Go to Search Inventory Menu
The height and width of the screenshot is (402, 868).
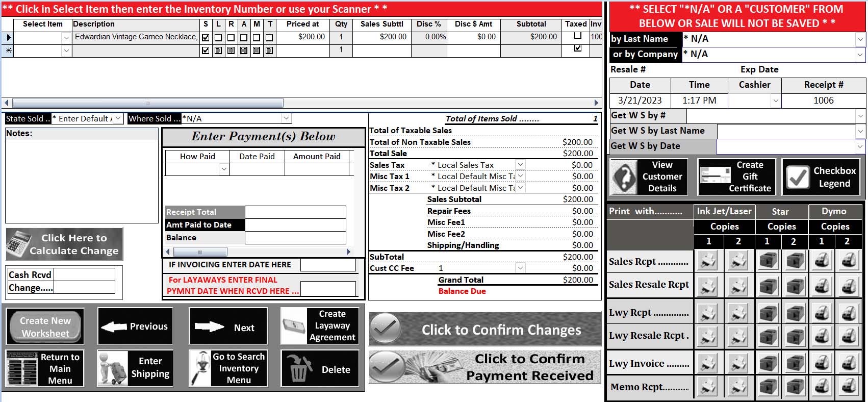tap(228, 368)
